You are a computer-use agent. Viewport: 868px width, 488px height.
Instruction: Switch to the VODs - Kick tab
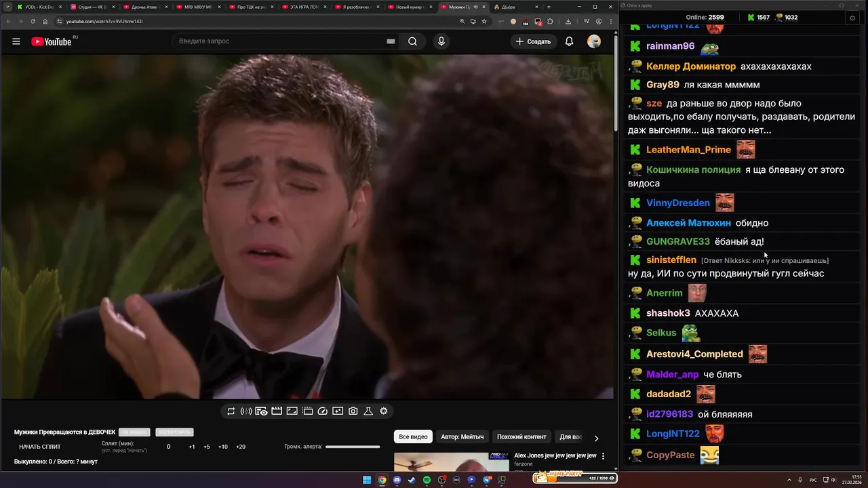[38, 7]
